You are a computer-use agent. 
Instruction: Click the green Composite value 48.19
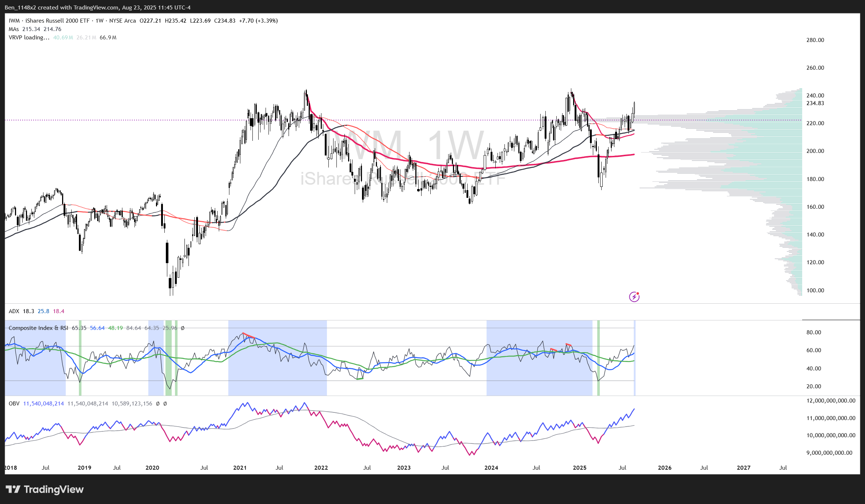(115, 328)
